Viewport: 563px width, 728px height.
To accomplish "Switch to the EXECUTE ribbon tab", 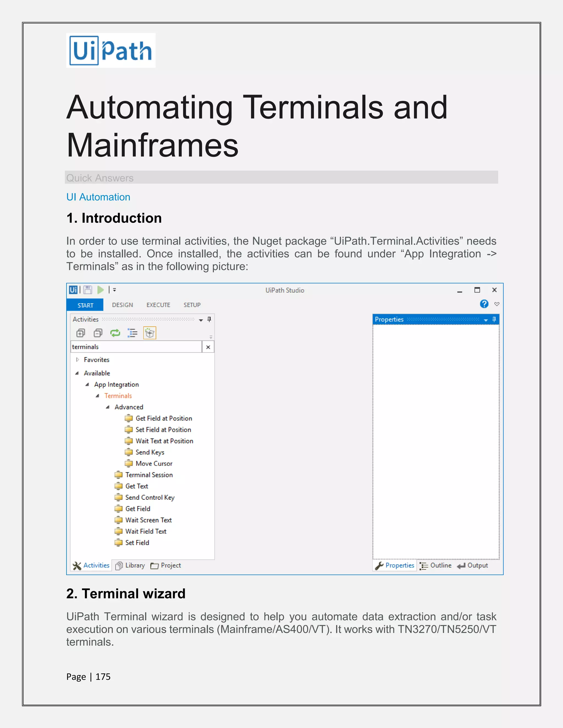I will pos(158,305).
